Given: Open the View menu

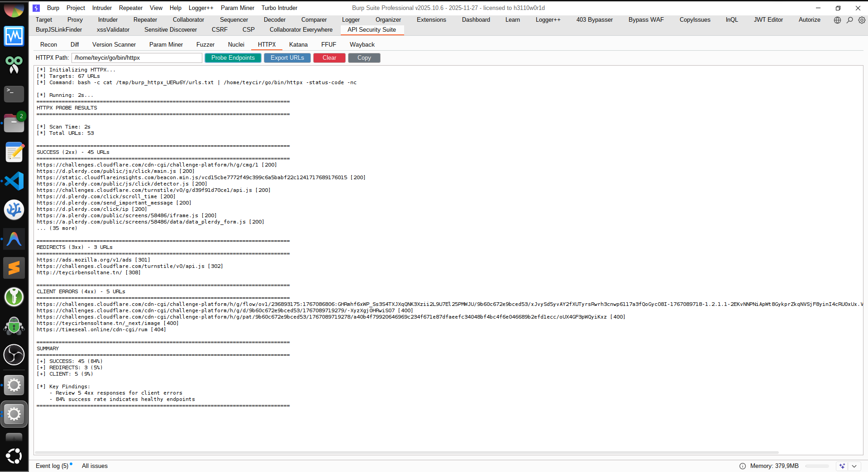Looking at the screenshot, I should click(x=156, y=8).
